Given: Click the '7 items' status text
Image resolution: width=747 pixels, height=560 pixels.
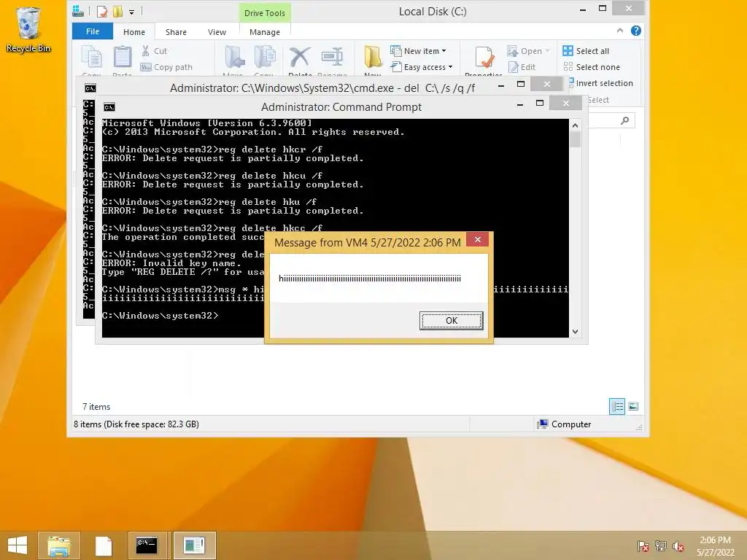Looking at the screenshot, I should [x=96, y=407].
